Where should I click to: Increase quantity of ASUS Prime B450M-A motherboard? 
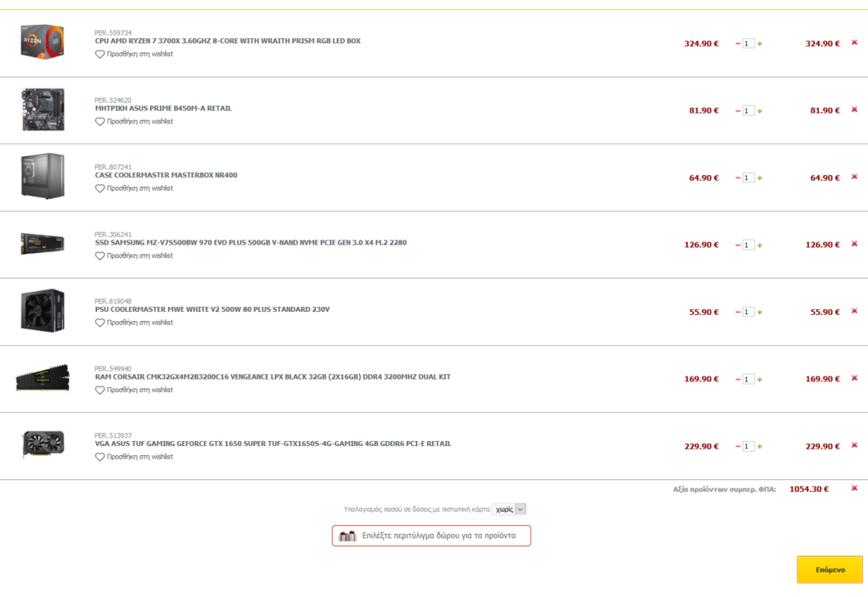pos(759,111)
